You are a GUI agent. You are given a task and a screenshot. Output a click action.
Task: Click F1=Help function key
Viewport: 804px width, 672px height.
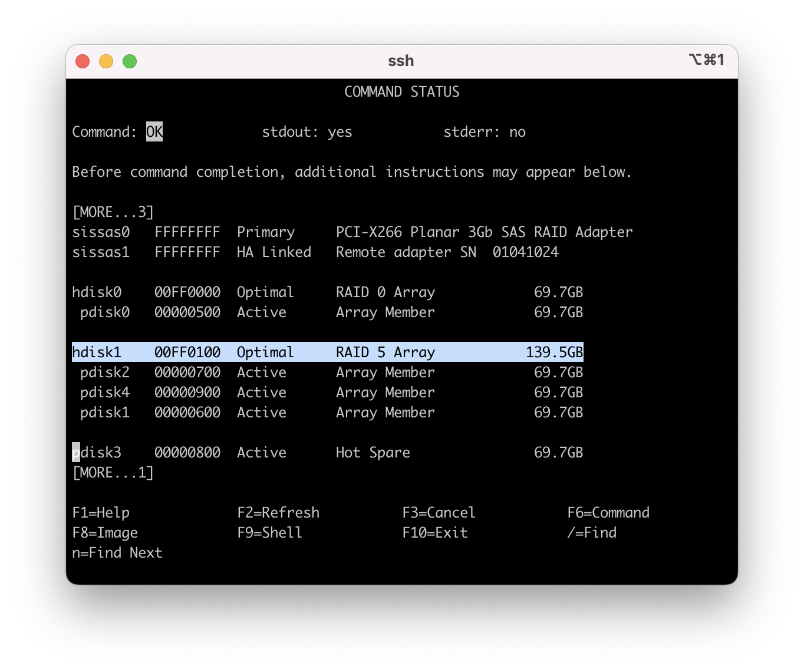pyautogui.click(x=101, y=513)
